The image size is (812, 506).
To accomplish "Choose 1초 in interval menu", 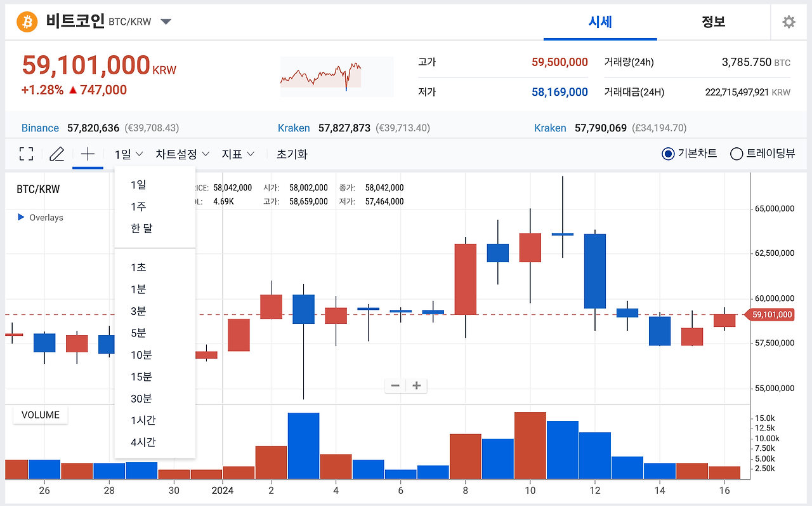I will 155,267.
